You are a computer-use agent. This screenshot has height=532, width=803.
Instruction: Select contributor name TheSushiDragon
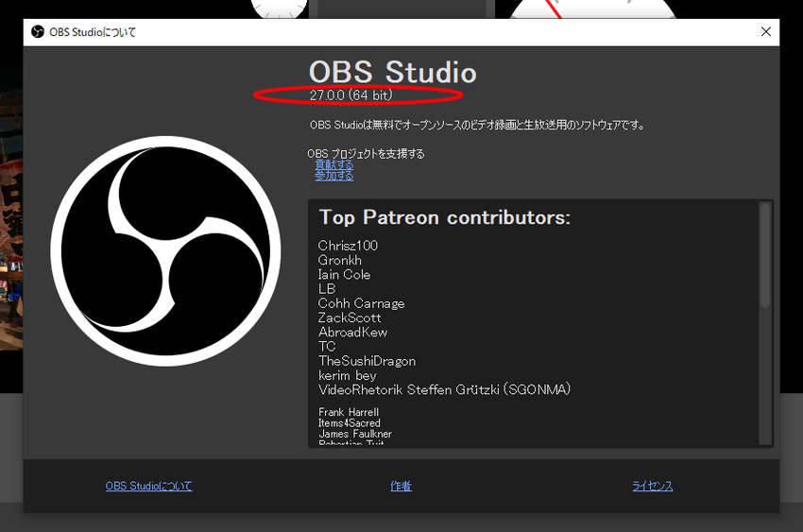click(367, 361)
